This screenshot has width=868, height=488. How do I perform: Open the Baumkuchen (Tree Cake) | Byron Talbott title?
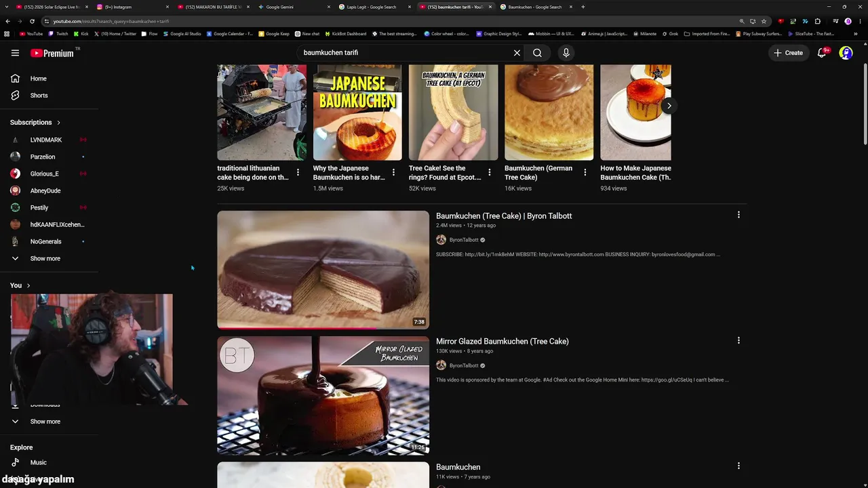pyautogui.click(x=504, y=216)
